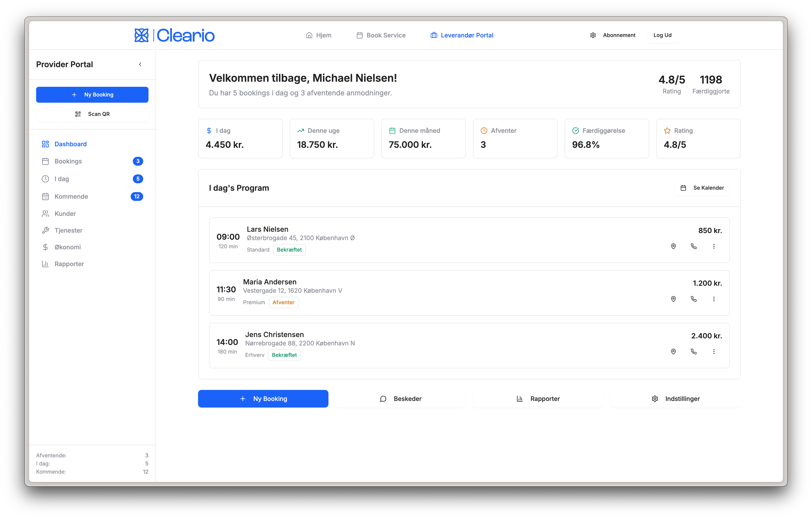Open the three-dot menu for Maria Andersen
The image size is (812, 519).
[x=714, y=299]
